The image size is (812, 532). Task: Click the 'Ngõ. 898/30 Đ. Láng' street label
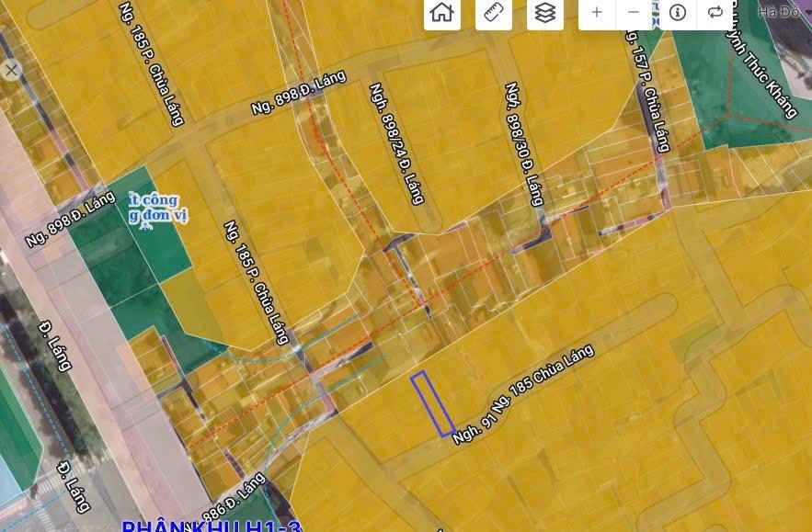click(524, 143)
